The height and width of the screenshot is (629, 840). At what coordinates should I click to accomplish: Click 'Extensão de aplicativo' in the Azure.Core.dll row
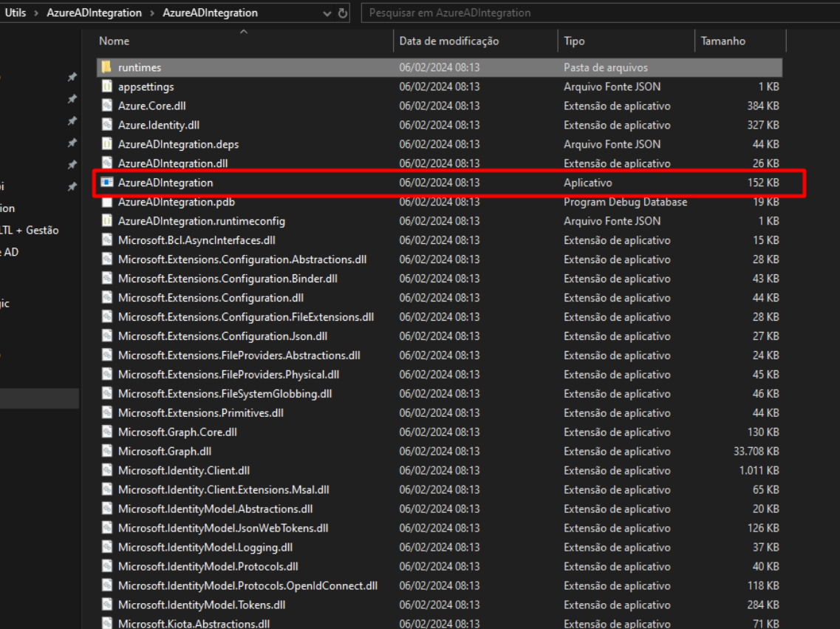(x=617, y=106)
